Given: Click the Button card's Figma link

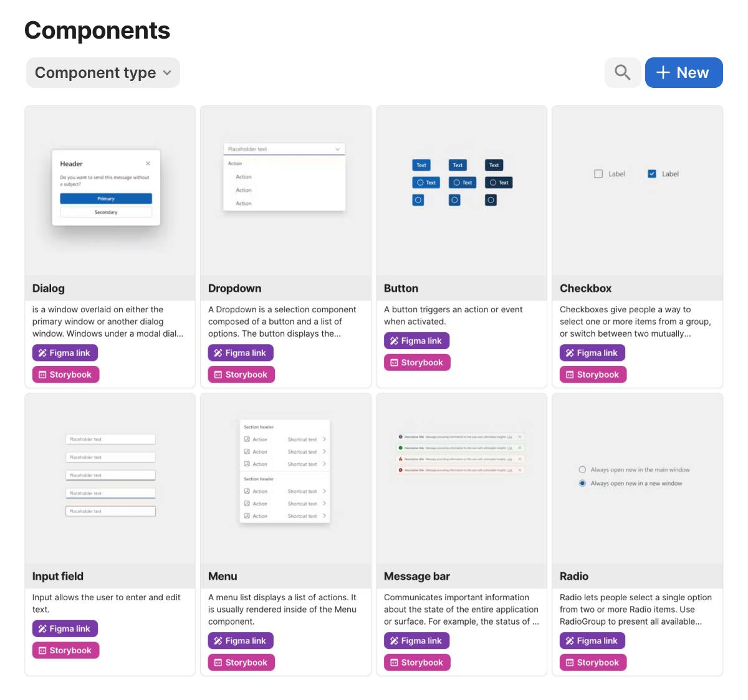Looking at the screenshot, I should coord(416,341).
